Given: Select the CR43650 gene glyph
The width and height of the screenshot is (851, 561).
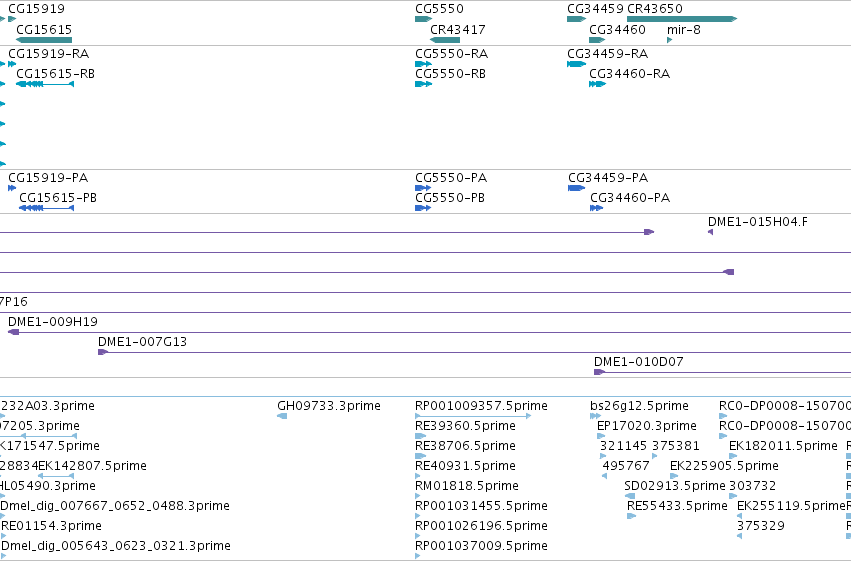Looking at the screenshot, I should coord(682,19).
